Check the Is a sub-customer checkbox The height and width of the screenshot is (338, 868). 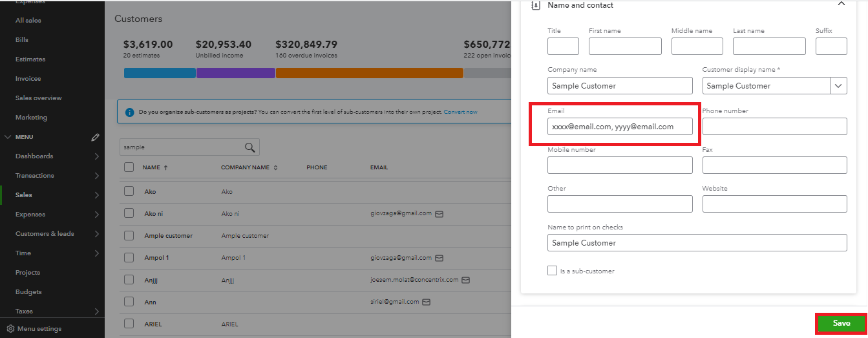pyautogui.click(x=552, y=271)
